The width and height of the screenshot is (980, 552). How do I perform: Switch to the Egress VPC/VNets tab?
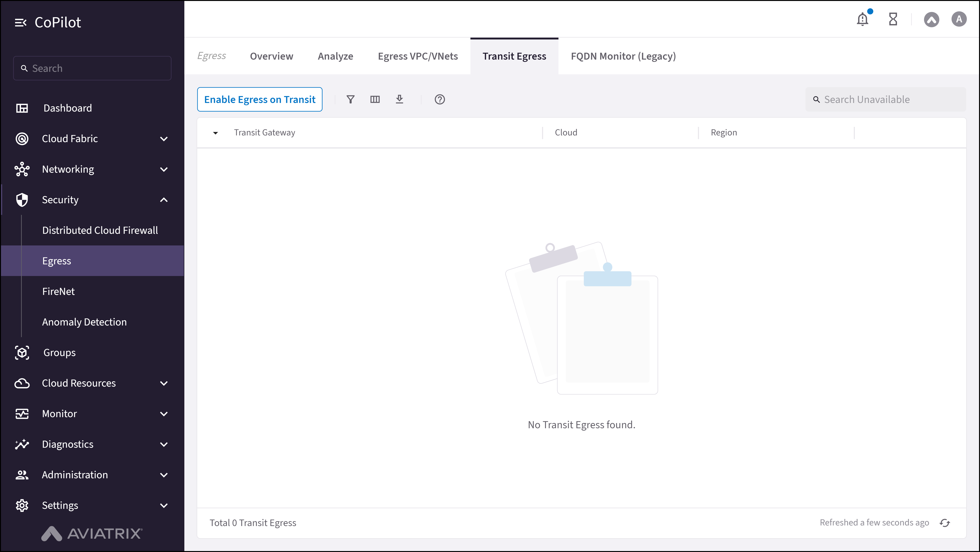click(x=417, y=56)
